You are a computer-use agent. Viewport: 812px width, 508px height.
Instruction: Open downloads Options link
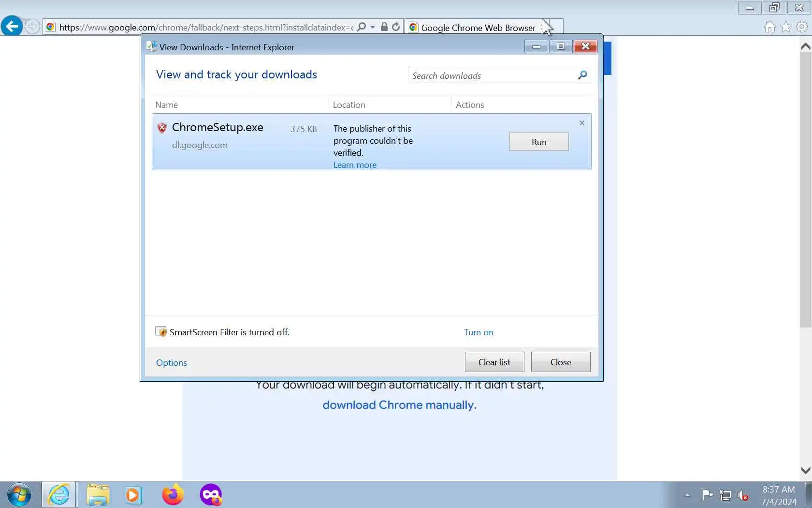(x=172, y=363)
